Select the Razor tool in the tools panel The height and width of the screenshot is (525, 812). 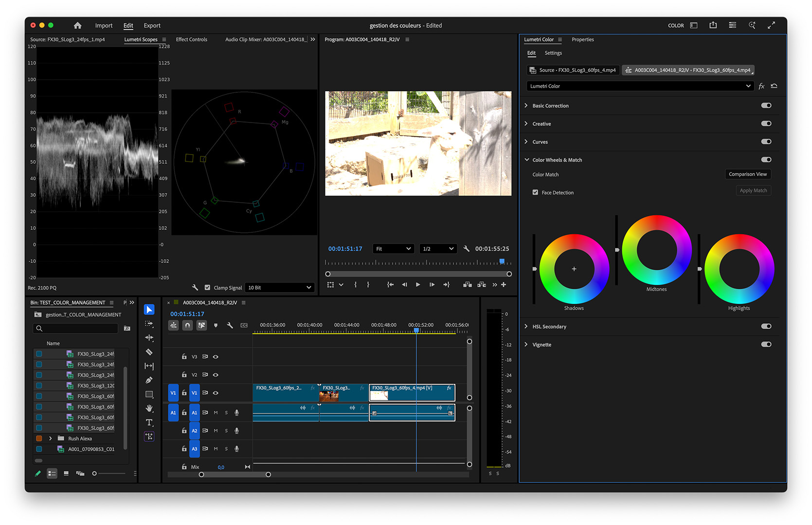(149, 352)
